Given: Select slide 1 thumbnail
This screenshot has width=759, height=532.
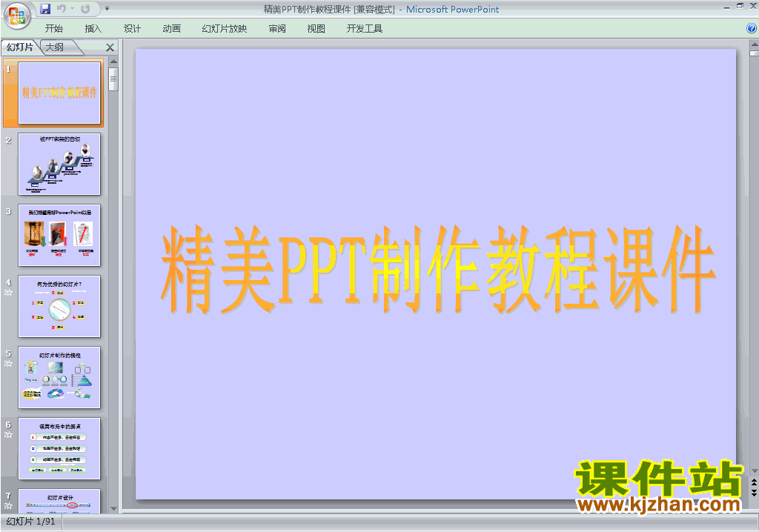Looking at the screenshot, I should [x=59, y=93].
